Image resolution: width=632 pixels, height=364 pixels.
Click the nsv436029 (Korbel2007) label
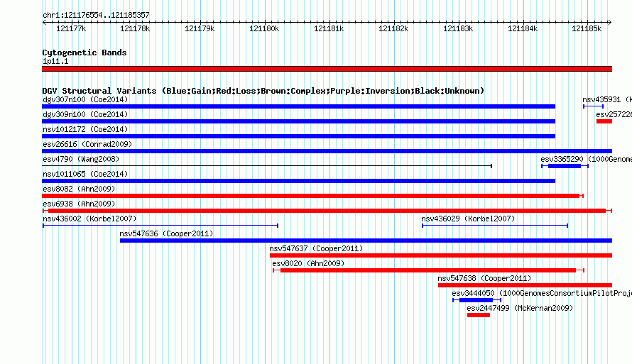469,219
